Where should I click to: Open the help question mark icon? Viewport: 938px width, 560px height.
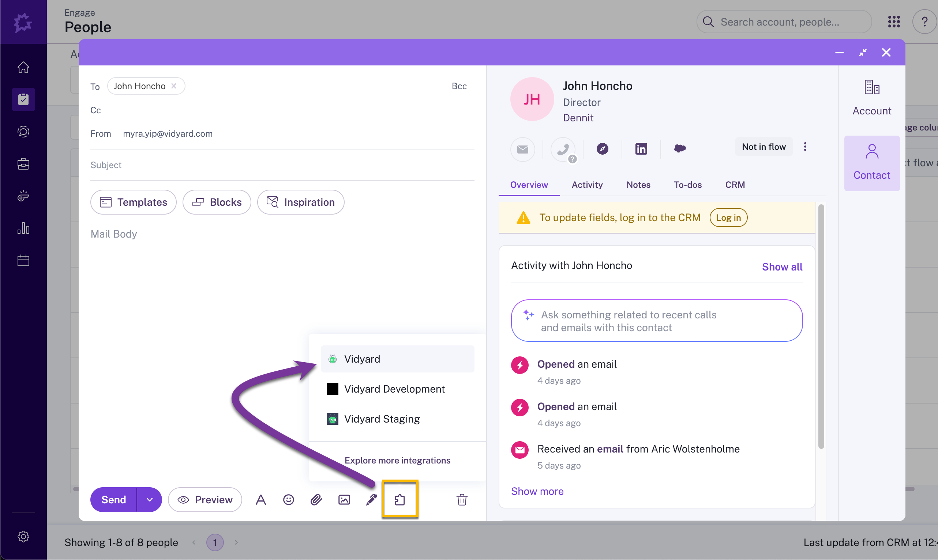(x=924, y=22)
